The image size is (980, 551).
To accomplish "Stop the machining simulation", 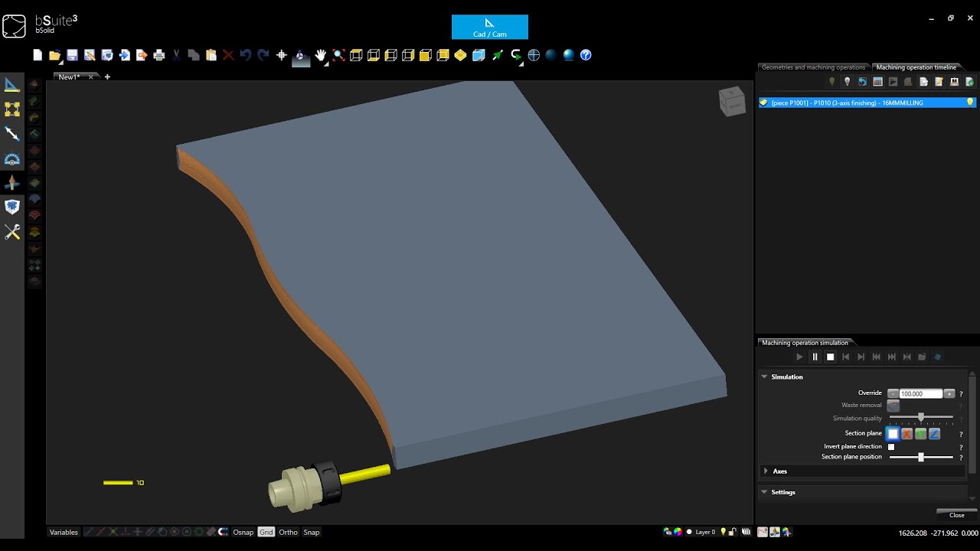I will 830,357.
